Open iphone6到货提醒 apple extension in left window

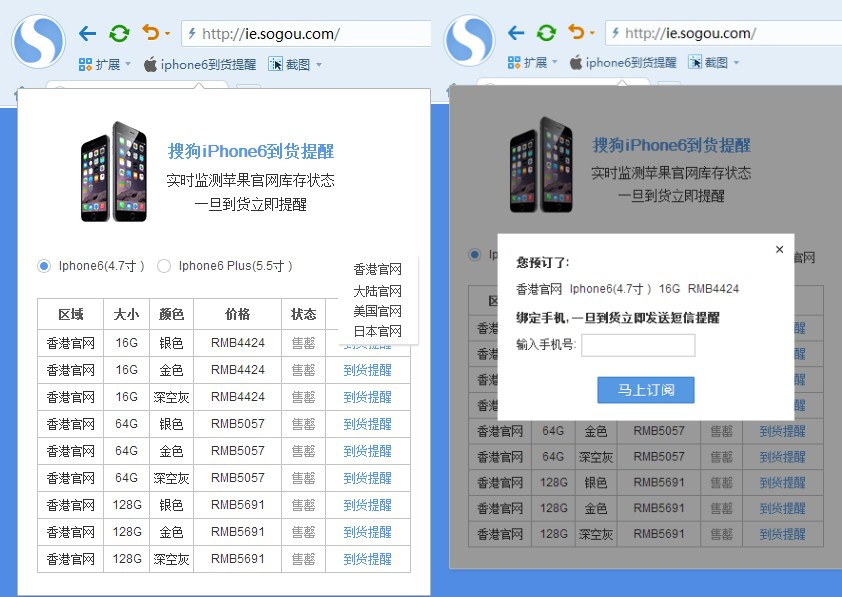200,65
